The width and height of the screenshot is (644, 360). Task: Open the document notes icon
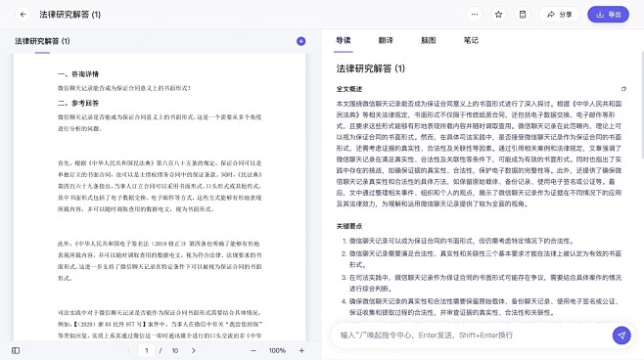523,15
